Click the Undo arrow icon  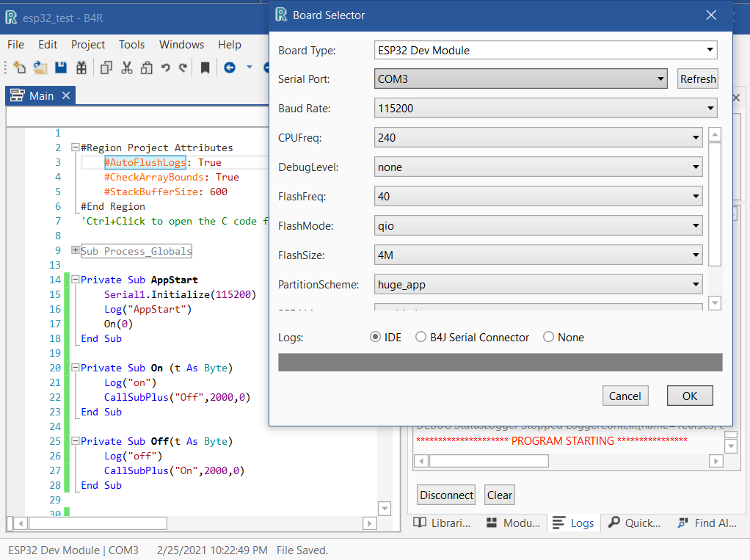(x=166, y=68)
